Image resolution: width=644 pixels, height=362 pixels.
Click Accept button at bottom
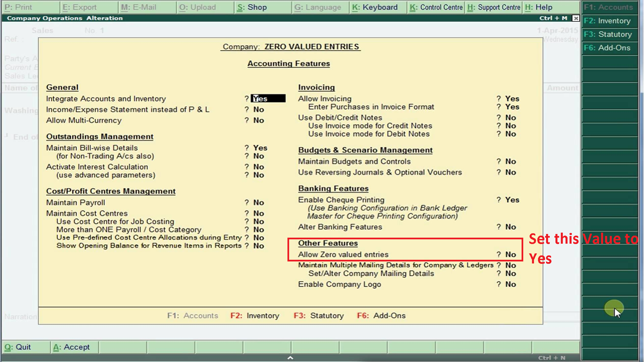click(x=74, y=347)
